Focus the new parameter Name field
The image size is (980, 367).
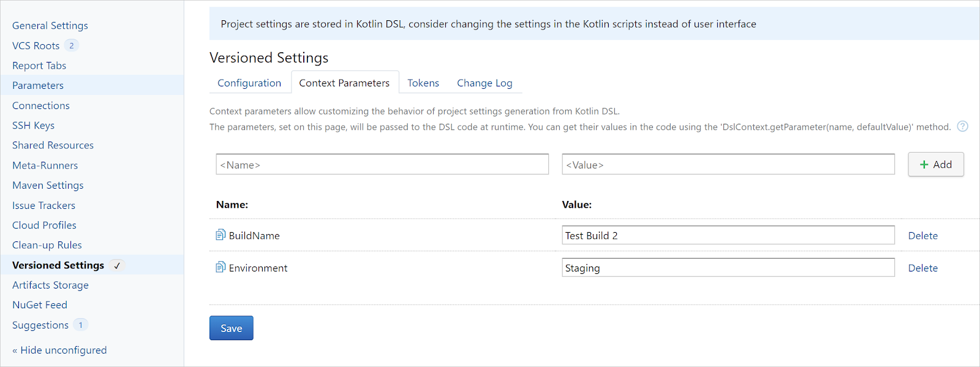pos(382,164)
